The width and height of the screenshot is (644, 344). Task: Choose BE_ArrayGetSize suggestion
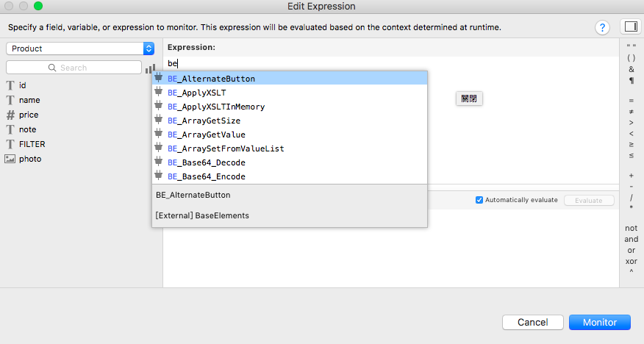coord(290,121)
